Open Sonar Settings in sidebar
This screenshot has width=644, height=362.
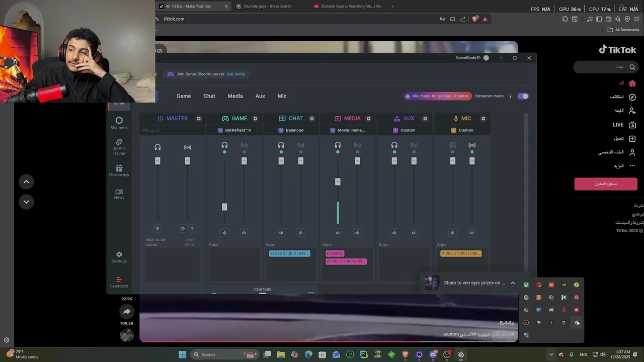tap(119, 257)
